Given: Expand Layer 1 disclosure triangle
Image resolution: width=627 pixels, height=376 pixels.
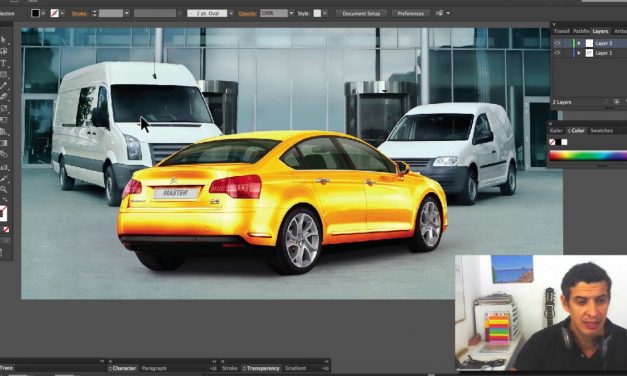Looking at the screenshot, I should tap(579, 53).
